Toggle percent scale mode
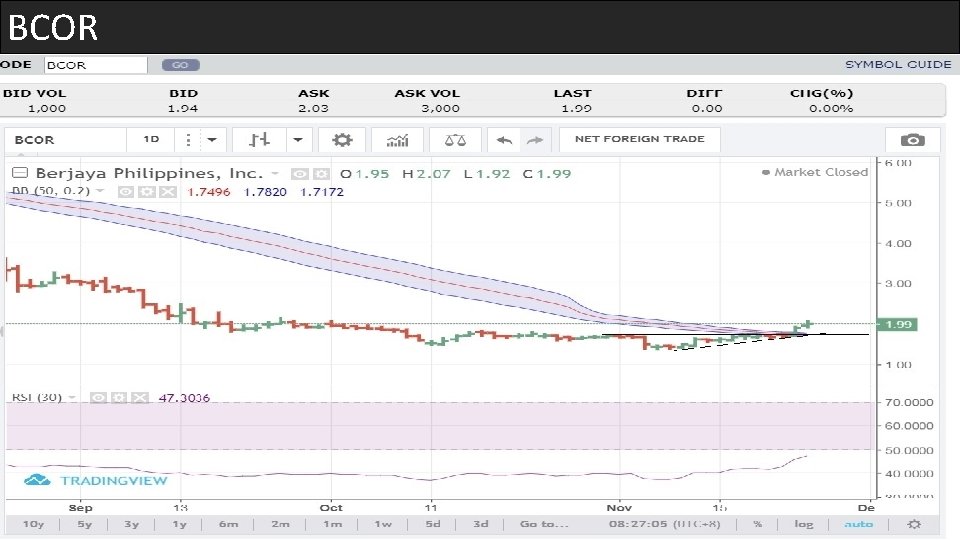 point(757,524)
